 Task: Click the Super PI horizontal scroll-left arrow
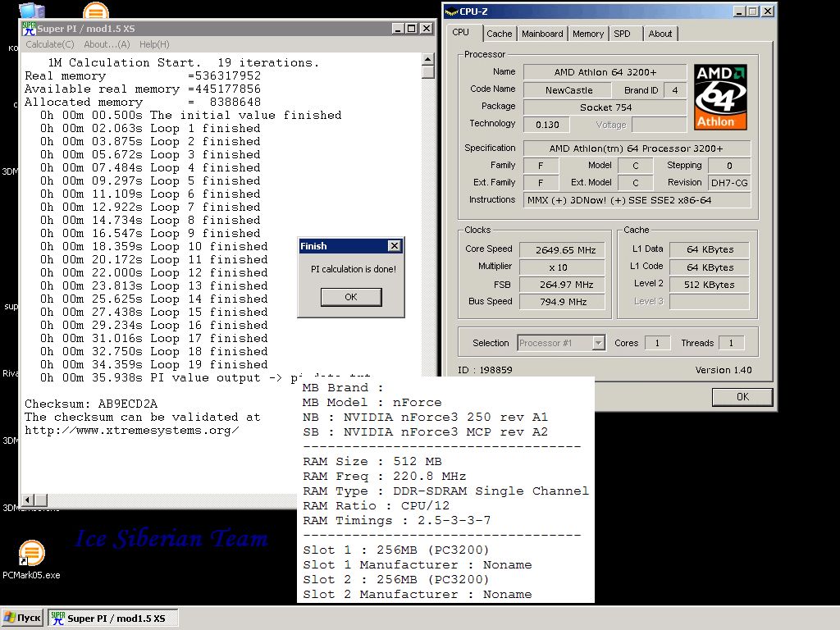(27, 500)
